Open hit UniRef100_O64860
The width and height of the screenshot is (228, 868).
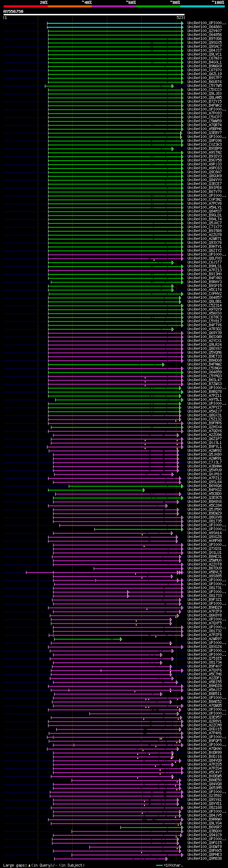pyautogui.click(x=204, y=27)
